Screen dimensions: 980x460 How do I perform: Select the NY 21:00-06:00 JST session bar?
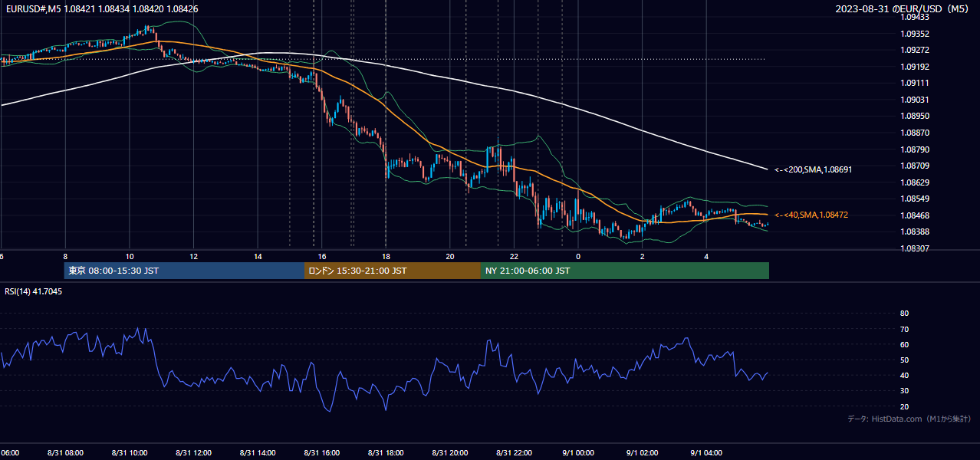tap(625, 271)
